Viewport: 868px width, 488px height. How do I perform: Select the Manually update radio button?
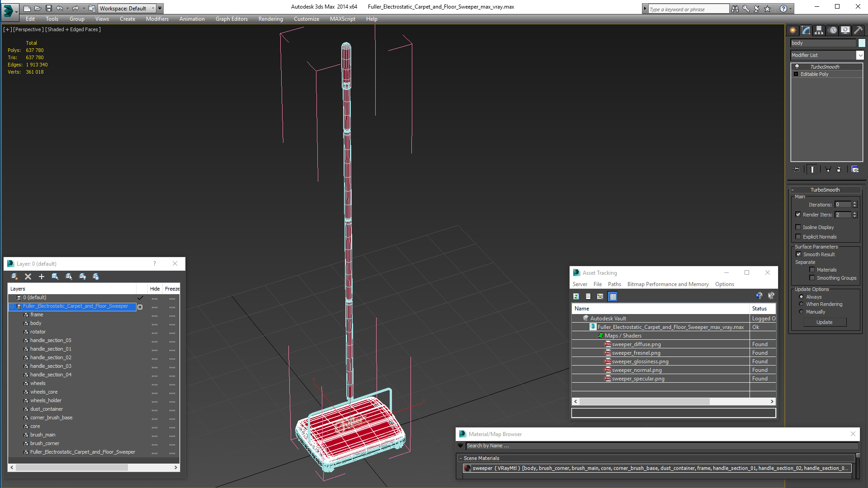(x=802, y=312)
